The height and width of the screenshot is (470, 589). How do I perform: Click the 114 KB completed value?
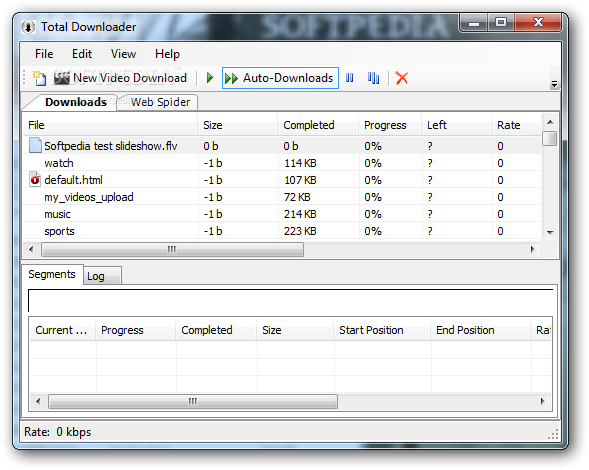(x=300, y=163)
